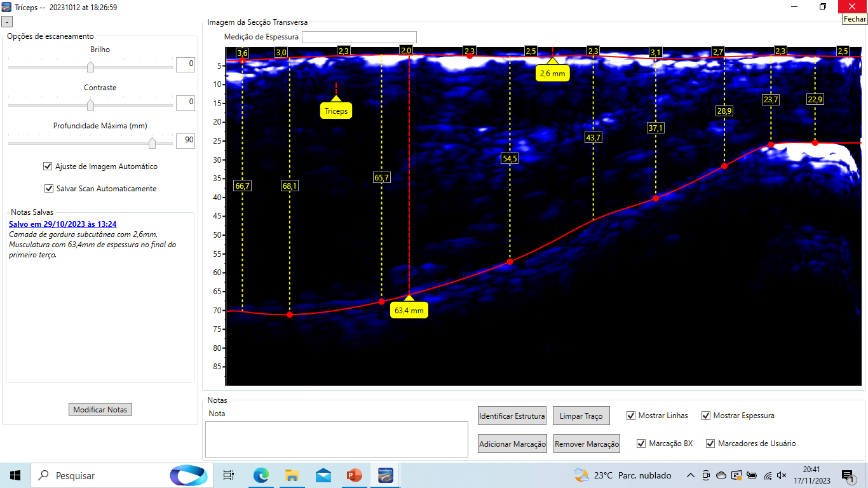The height and width of the screenshot is (488, 868).
Task: Click the Medição de Espessura input field
Action: 359,37
